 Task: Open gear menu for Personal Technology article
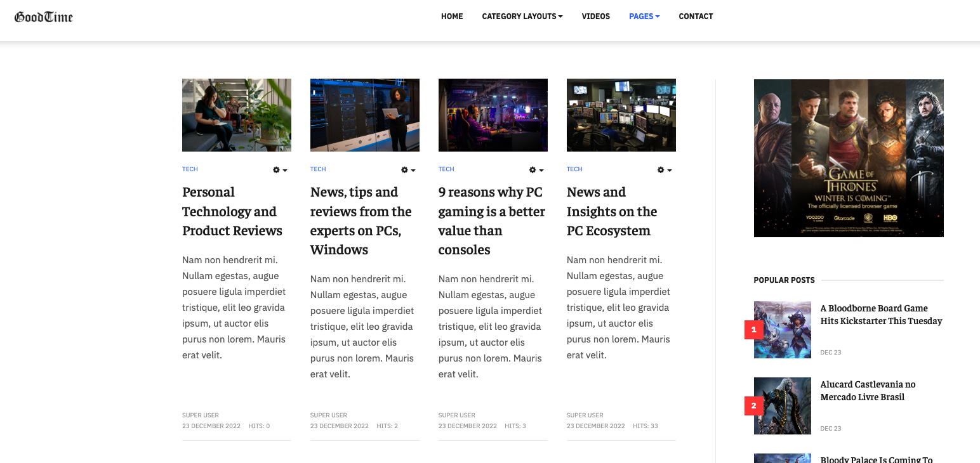[280, 170]
